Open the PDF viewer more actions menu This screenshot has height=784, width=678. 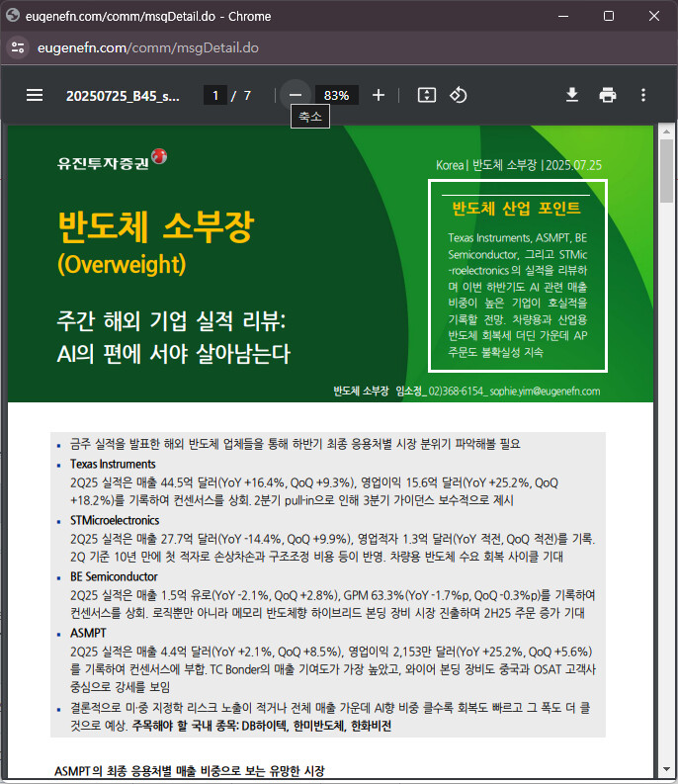coord(643,95)
